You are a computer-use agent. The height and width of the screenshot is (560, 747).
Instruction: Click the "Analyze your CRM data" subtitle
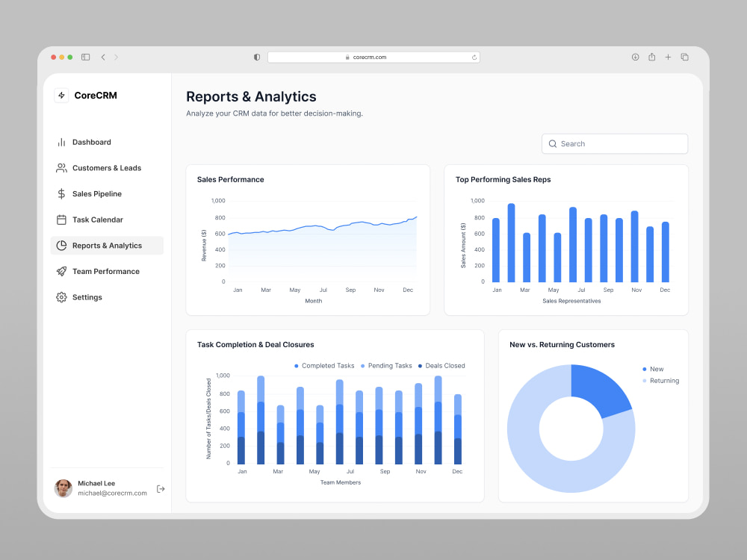tap(274, 113)
